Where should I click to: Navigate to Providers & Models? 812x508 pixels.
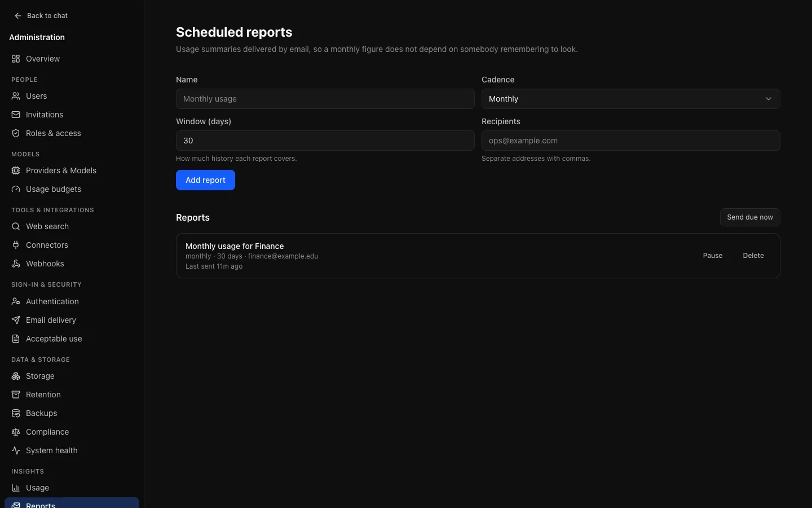click(x=72, y=170)
